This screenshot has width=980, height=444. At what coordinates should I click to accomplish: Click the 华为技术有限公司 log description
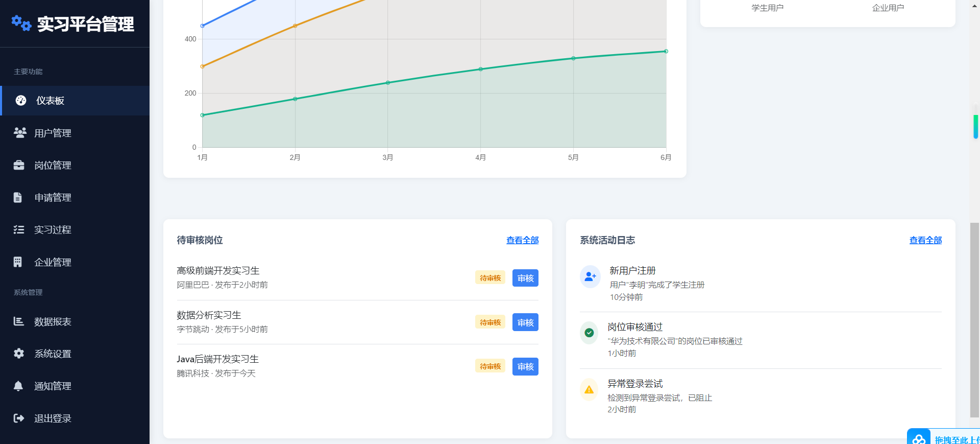tap(675, 341)
